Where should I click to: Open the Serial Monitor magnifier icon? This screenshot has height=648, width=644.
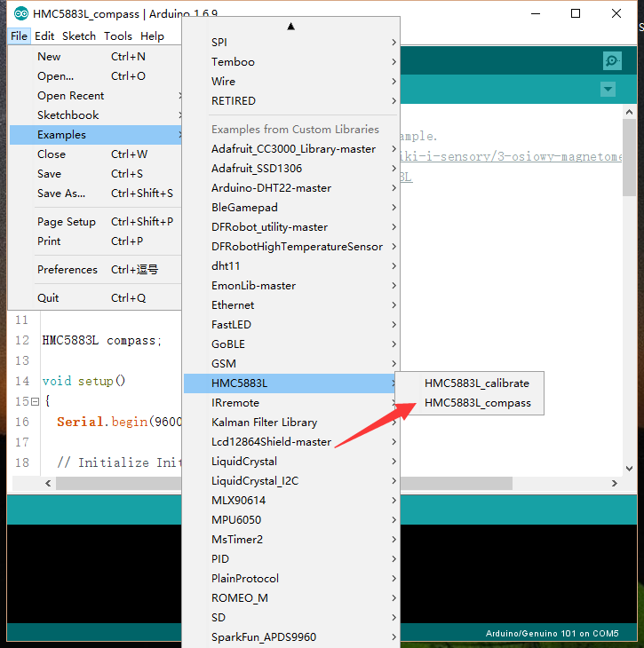612,61
